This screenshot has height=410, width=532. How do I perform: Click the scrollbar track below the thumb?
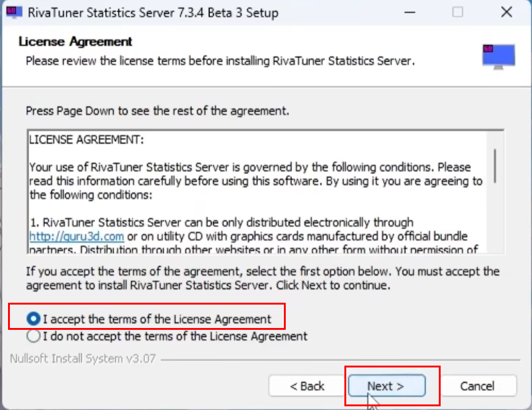(x=495, y=222)
